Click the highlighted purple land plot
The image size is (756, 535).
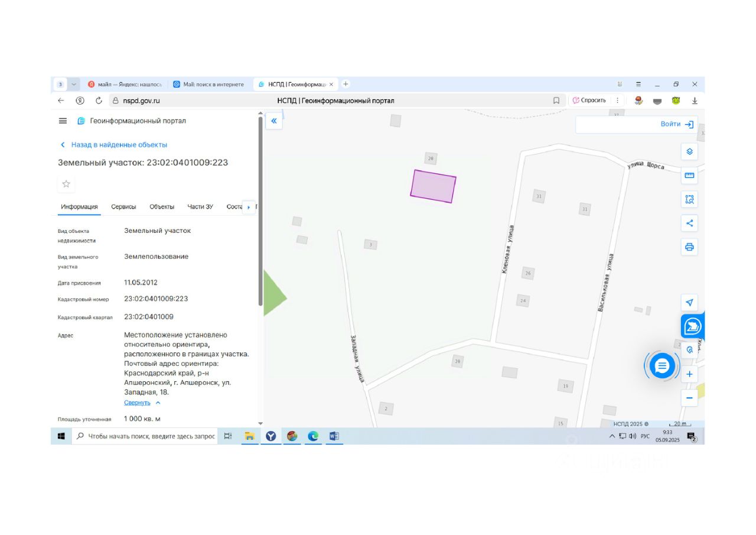[x=434, y=186]
